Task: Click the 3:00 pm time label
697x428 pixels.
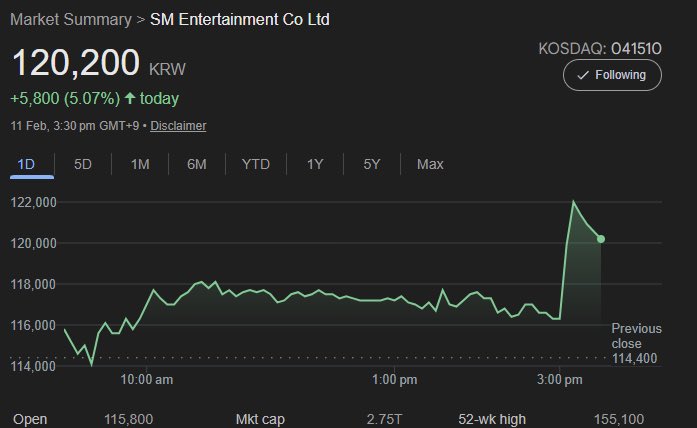Action: point(560,380)
